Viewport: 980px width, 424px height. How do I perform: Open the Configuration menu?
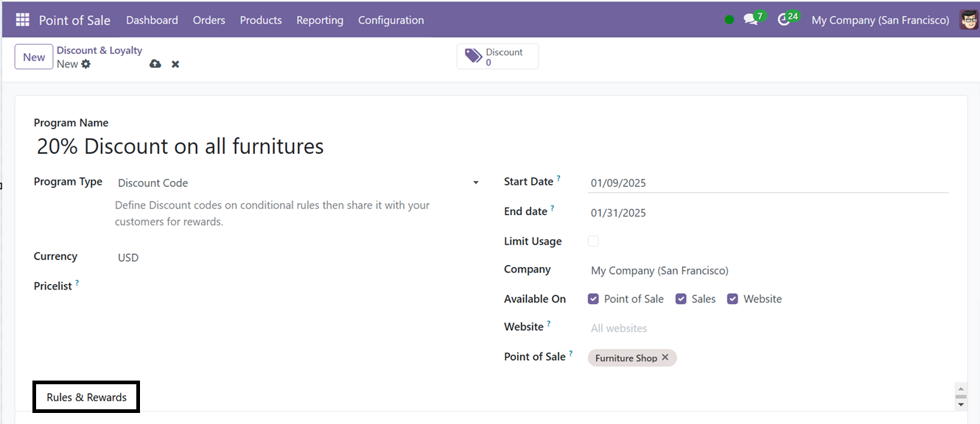pyautogui.click(x=391, y=20)
